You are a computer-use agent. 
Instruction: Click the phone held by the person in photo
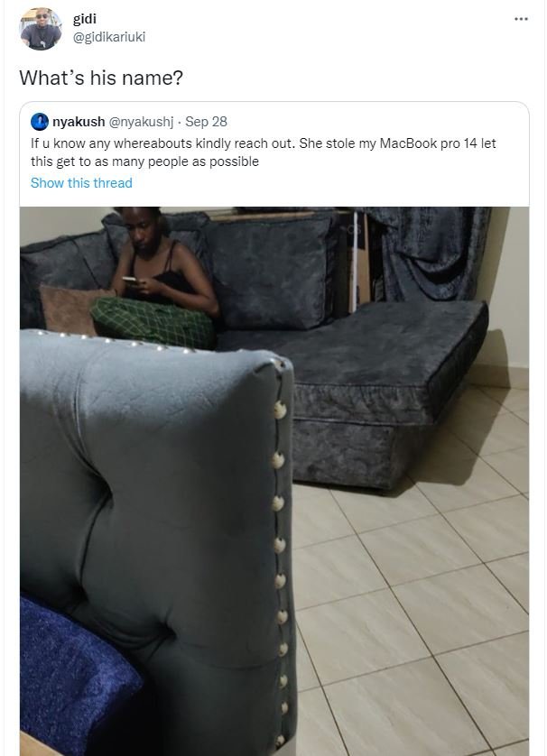point(130,280)
